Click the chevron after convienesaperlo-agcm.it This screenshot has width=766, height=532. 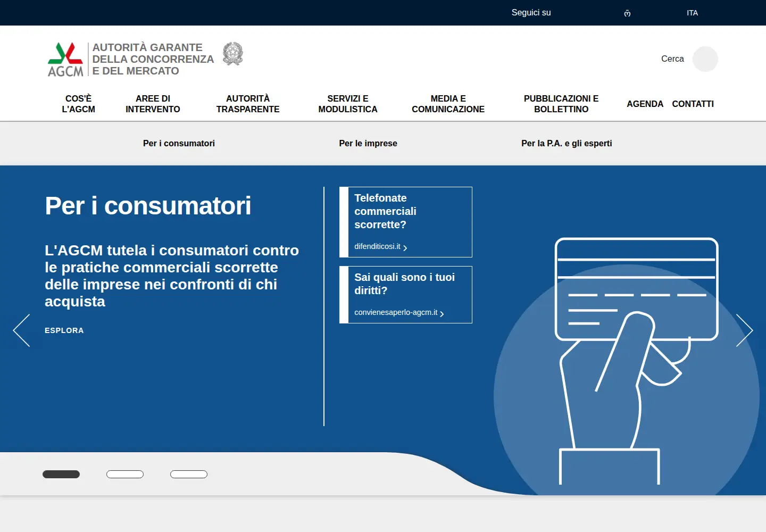click(442, 314)
